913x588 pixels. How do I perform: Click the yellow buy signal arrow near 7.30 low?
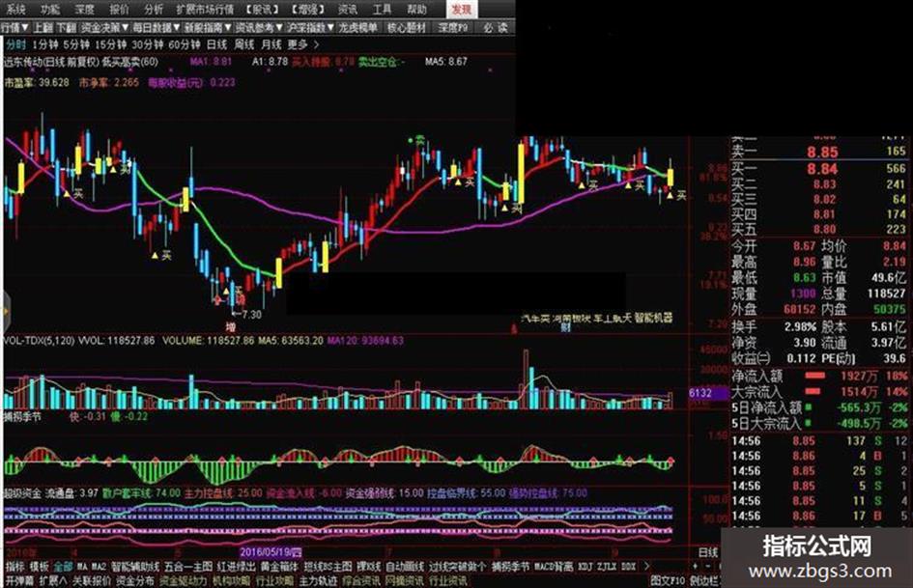[228, 289]
